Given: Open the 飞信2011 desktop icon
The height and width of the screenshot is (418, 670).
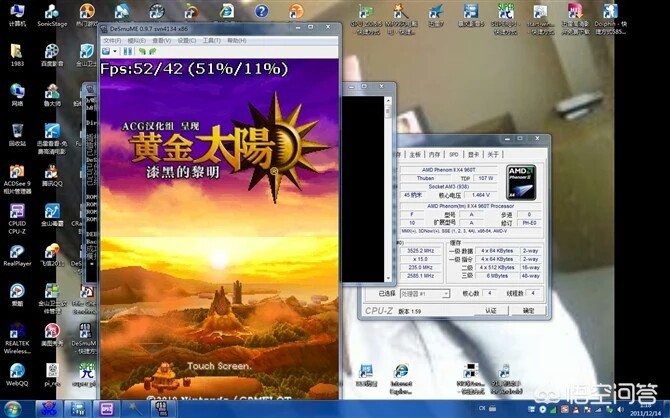Looking at the screenshot, I should (52, 256).
